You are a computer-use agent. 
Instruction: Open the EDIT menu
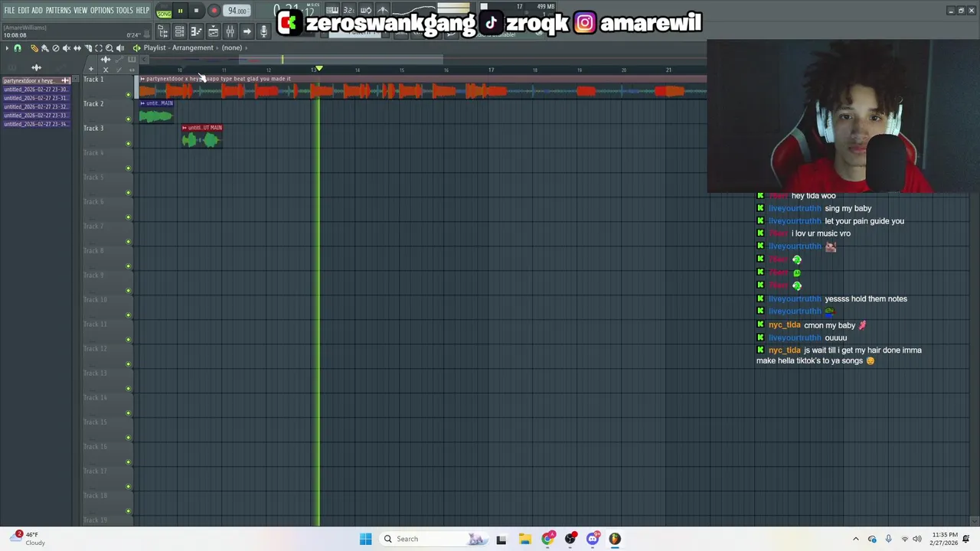point(24,11)
